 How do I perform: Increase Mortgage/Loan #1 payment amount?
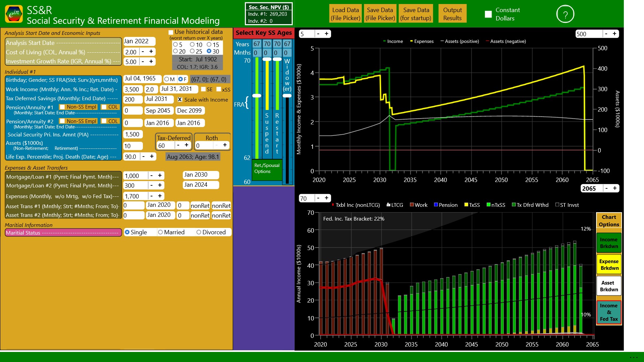click(160, 175)
